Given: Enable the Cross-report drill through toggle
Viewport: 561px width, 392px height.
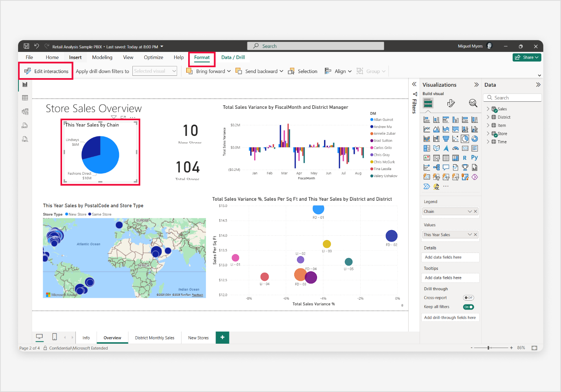Looking at the screenshot, I should [469, 297].
